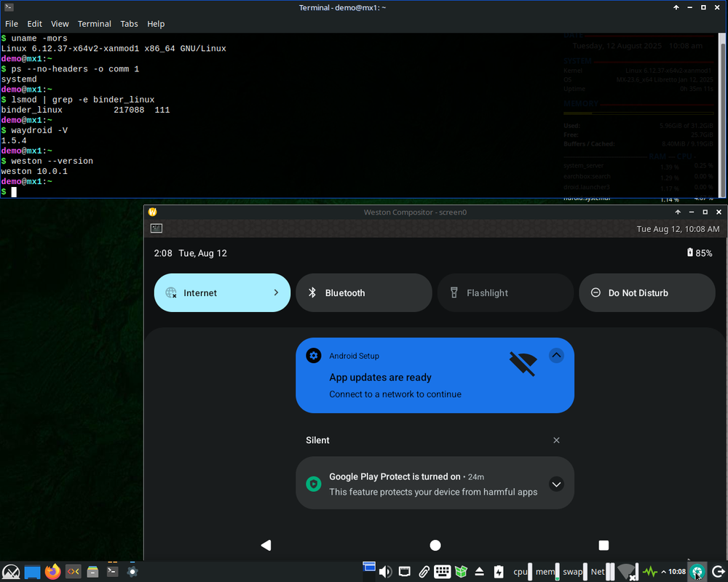Click the Android Setup gear icon
The height and width of the screenshot is (582, 728).
coord(314,356)
